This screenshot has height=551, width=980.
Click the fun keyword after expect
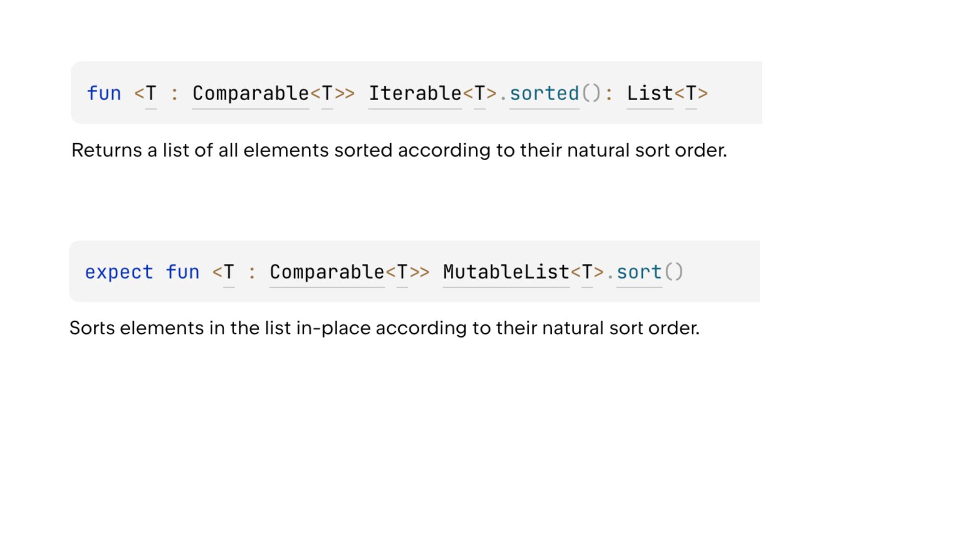point(182,272)
